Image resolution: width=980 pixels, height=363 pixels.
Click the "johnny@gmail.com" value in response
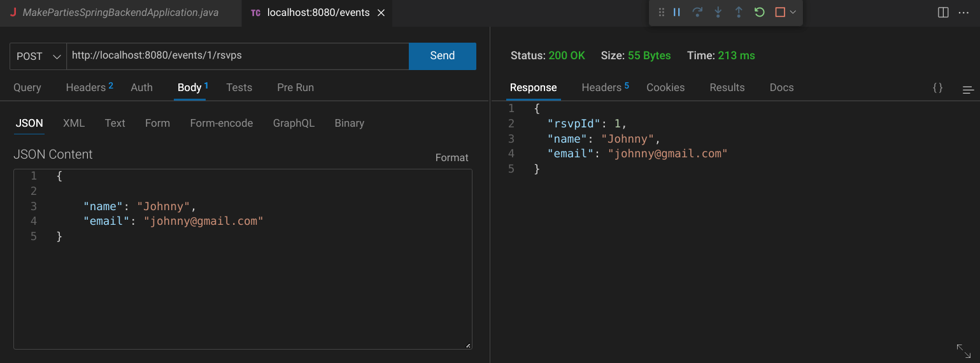667,153
